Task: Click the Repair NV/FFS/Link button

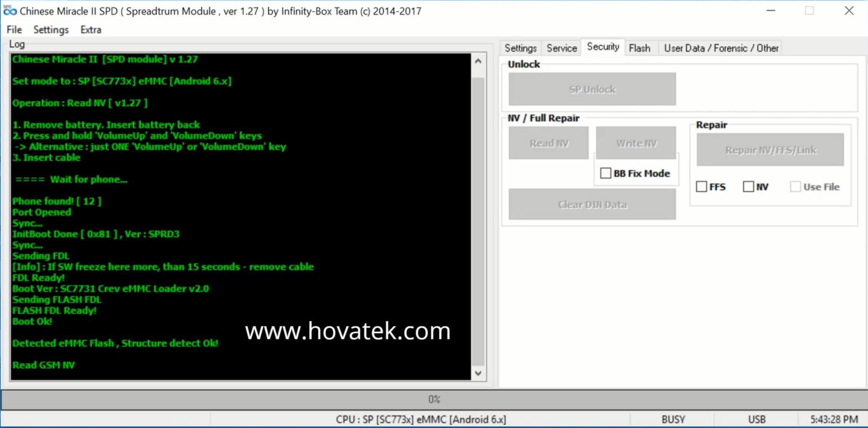Action: click(770, 150)
